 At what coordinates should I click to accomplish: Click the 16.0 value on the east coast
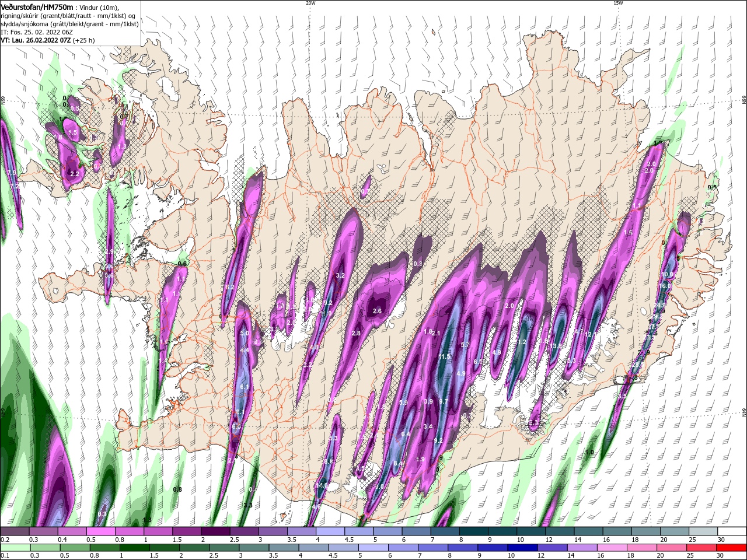(x=664, y=286)
